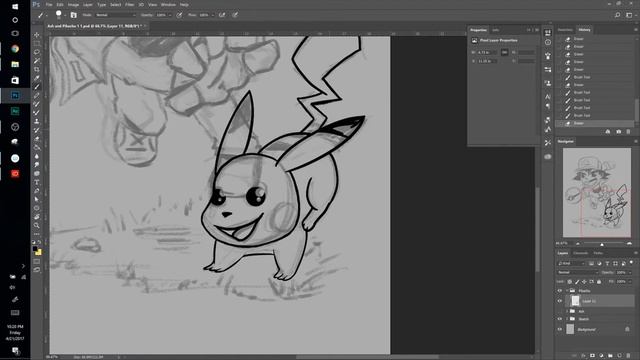Create a new group in the Layers panel
Viewport: 640px width, 360px height.
pos(610,356)
